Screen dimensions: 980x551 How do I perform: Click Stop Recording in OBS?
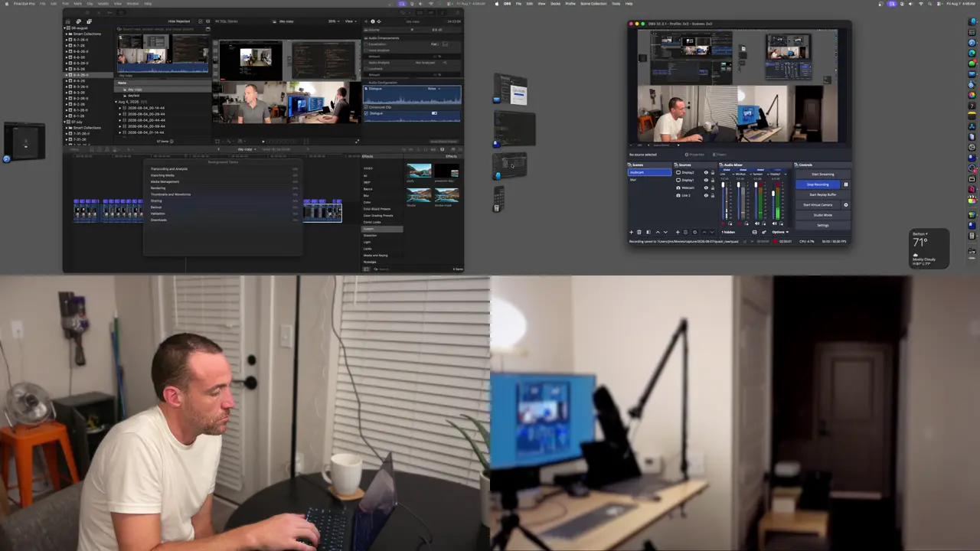pyautogui.click(x=818, y=184)
